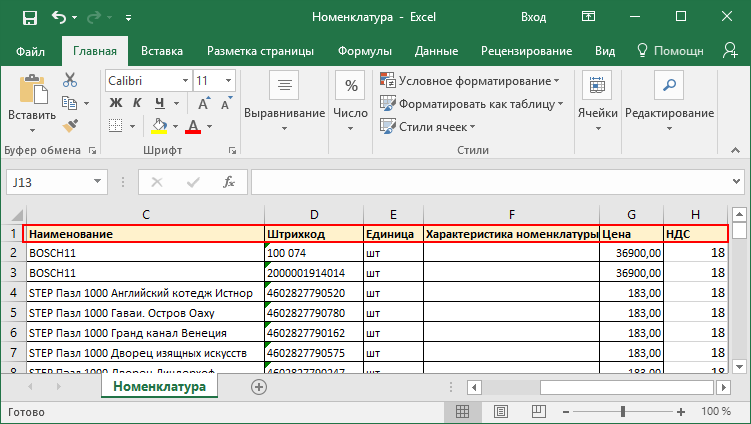751x424 pixels.
Task: Switch to Page Break Preview icon
Action: click(x=539, y=412)
